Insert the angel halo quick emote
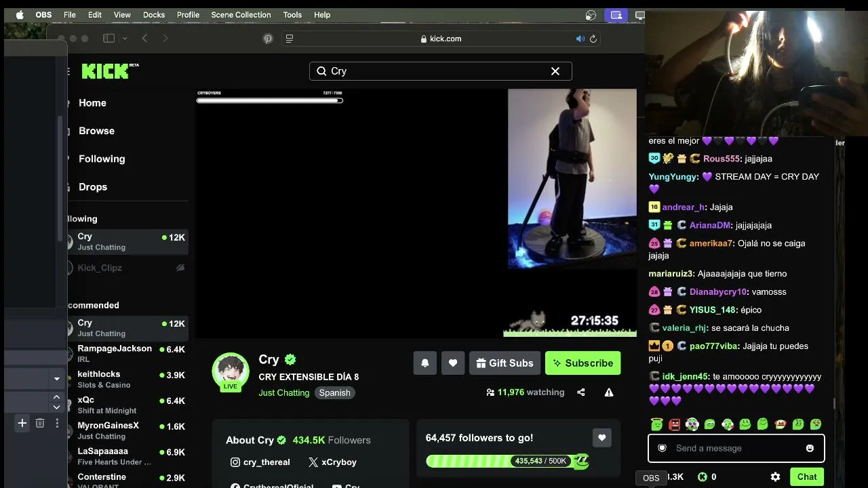The image size is (868, 488). click(657, 424)
